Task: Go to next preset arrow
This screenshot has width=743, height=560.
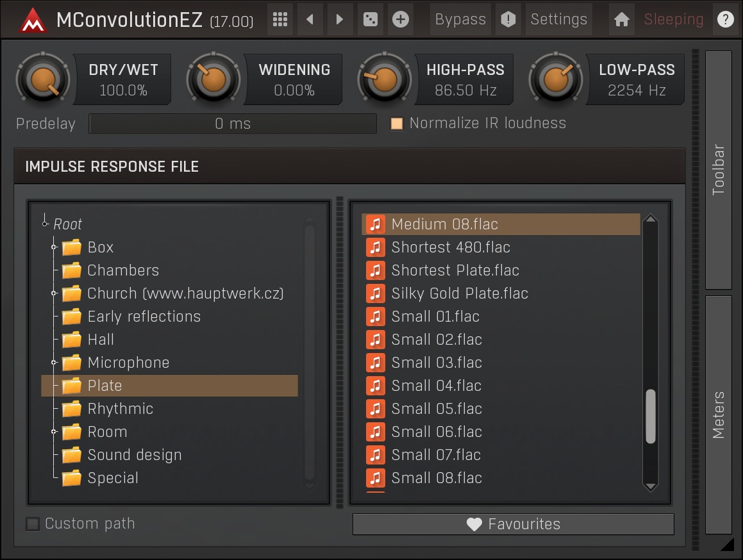Action: tap(340, 19)
